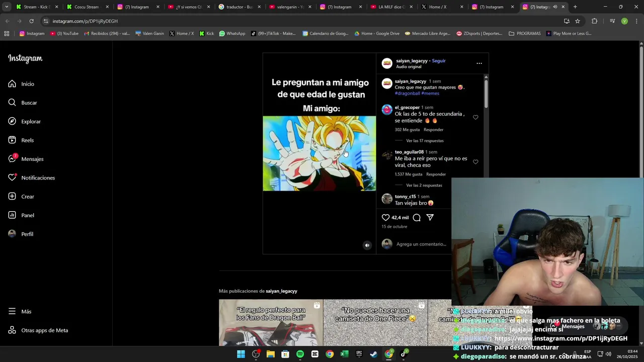Reply to teo_aguilar08's comment
This screenshot has height=362, width=644.
pyautogui.click(x=436, y=174)
